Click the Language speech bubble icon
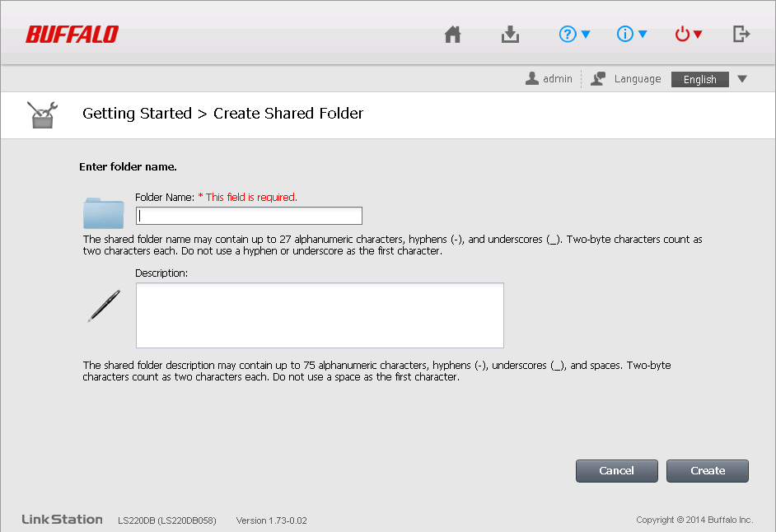 pyautogui.click(x=598, y=79)
